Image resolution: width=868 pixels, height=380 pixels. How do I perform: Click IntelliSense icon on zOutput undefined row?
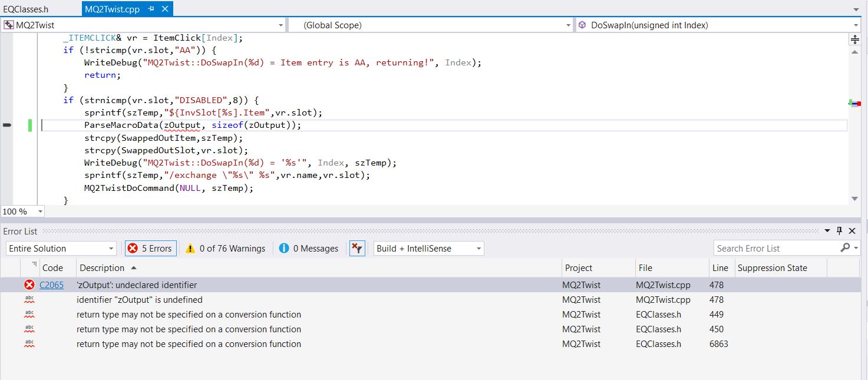[29, 300]
